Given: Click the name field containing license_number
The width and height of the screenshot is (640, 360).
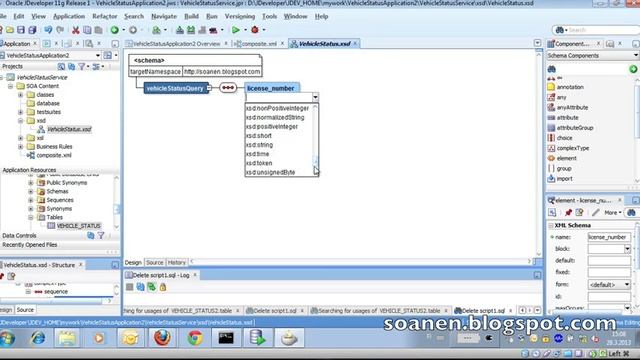Looking at the screenshot, I should coord(609,237).
